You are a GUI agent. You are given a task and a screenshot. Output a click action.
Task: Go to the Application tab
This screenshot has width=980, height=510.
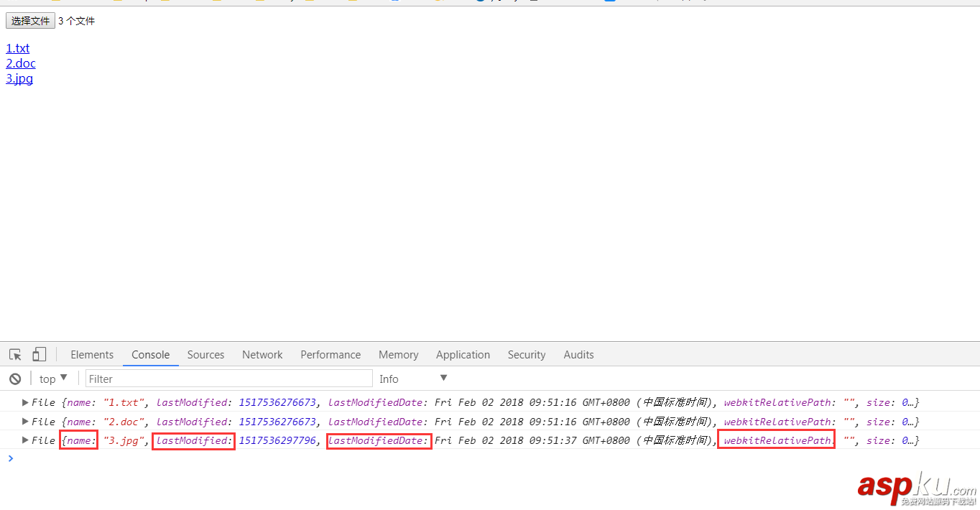coord(463,355)
